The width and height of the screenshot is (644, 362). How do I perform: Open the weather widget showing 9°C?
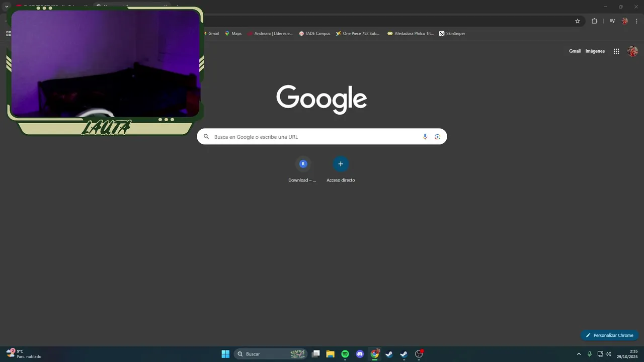click(x=24, y=354)
